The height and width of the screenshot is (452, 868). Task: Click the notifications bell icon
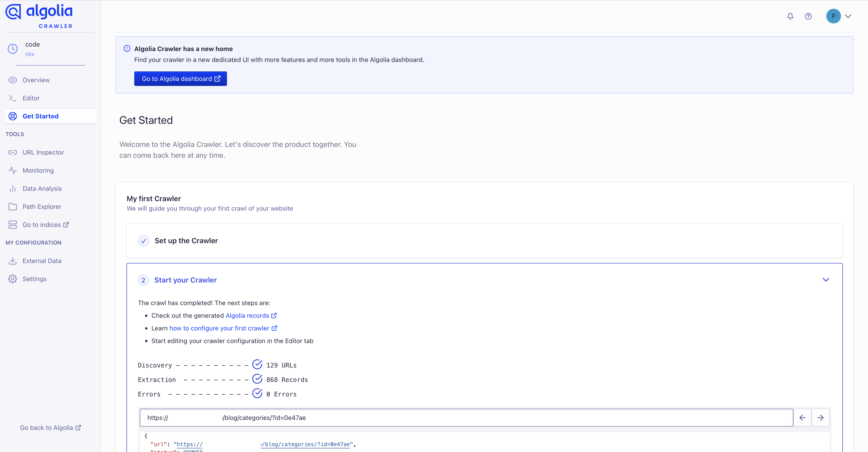pos(790,16)
